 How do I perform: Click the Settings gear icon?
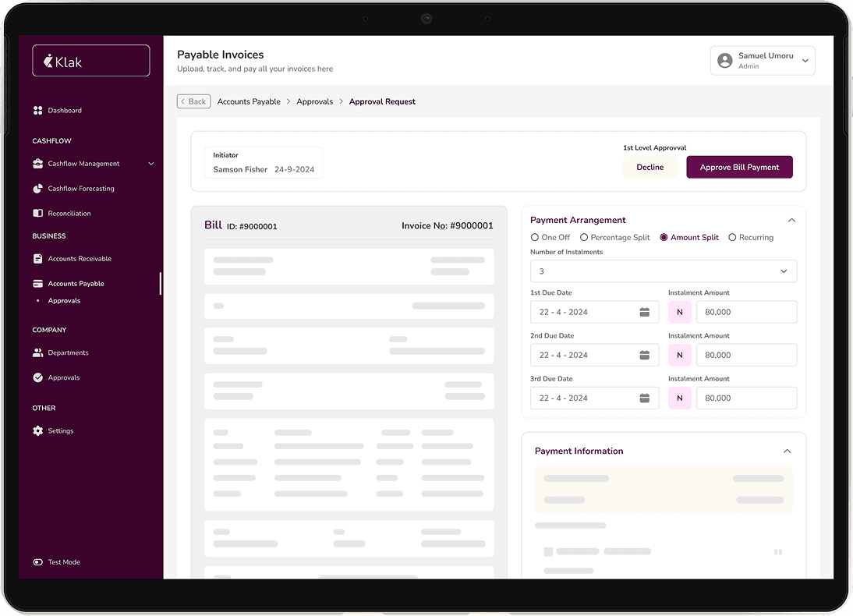point(37,431)
